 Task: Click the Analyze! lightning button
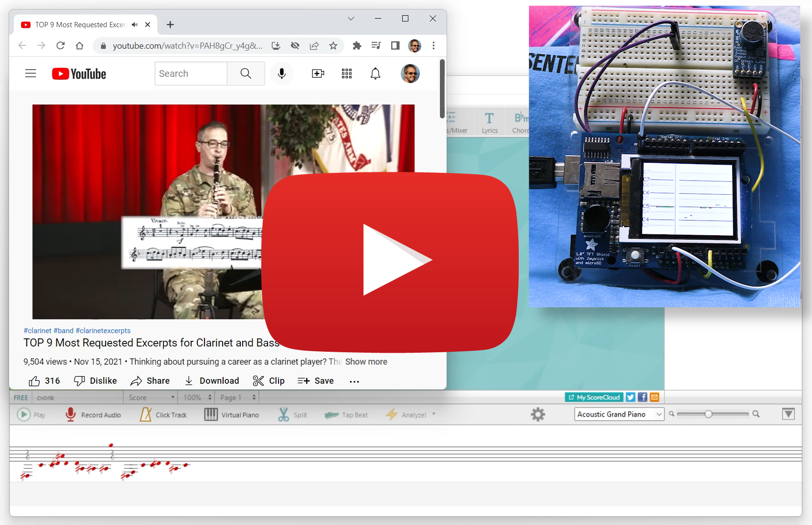(406, 415)
